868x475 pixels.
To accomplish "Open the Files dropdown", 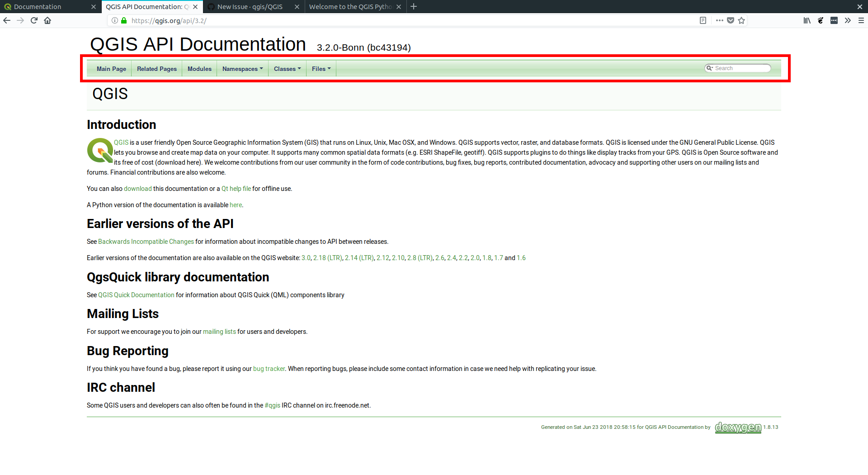I will 321,68.
